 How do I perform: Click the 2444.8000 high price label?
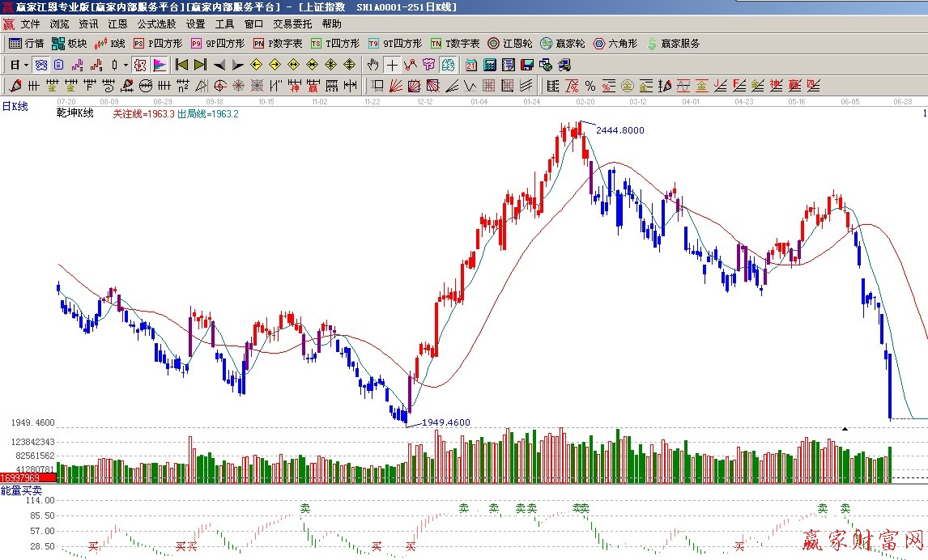coord(619,130)
